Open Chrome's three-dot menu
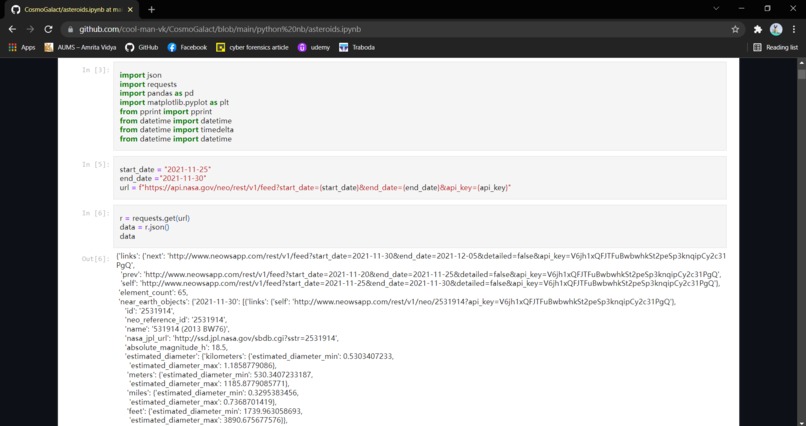This screenshot has height=426, width=806. (x=794, y=29)
